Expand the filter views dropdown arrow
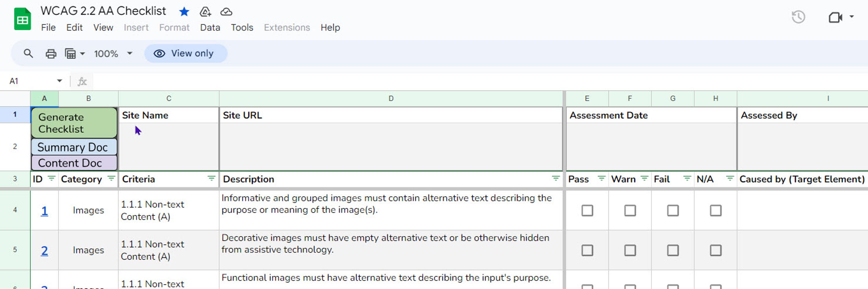The image size is (868, 289). point(82,53)
